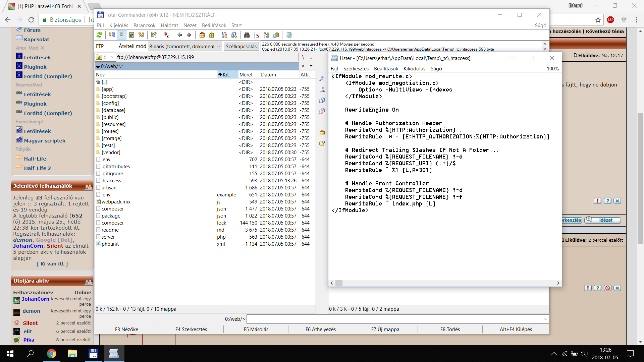Go to root directory backslash button

pyautogui.click(x=303, y=57)
